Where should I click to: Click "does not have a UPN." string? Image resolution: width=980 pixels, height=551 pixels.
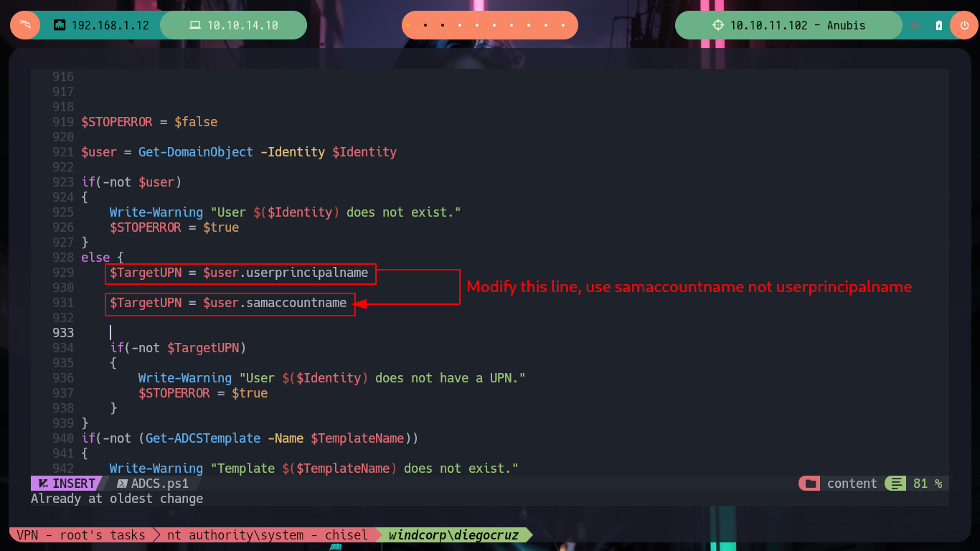pyautogui.click(x=450, y=378)
